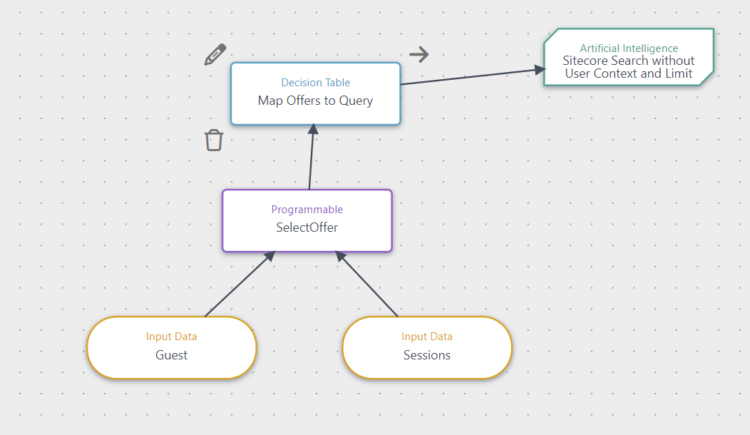Click the trash can delete icon
The height and width of the screenshot is (435, 750).
coord(213,140)
